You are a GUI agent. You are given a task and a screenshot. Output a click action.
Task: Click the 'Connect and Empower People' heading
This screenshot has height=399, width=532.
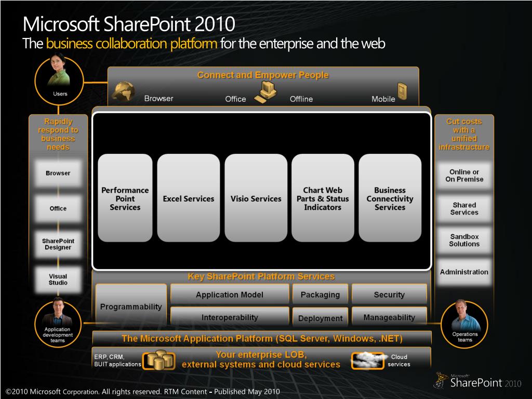click(263, 75)
